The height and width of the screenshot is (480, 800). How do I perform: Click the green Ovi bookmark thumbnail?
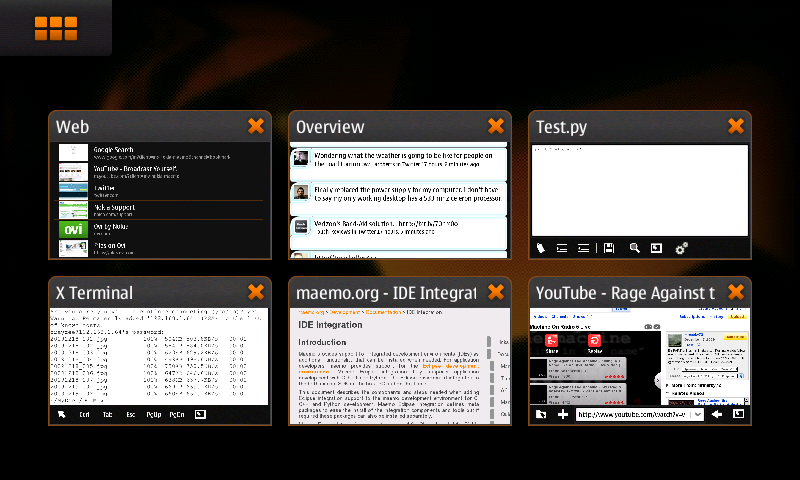pos(73,229)
